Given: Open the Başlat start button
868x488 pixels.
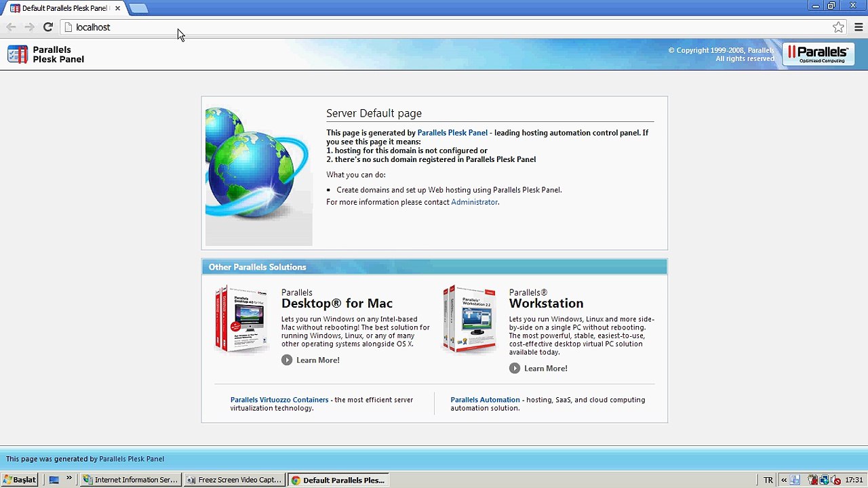Looking at the screenshot, I should (x=20, y=480).
